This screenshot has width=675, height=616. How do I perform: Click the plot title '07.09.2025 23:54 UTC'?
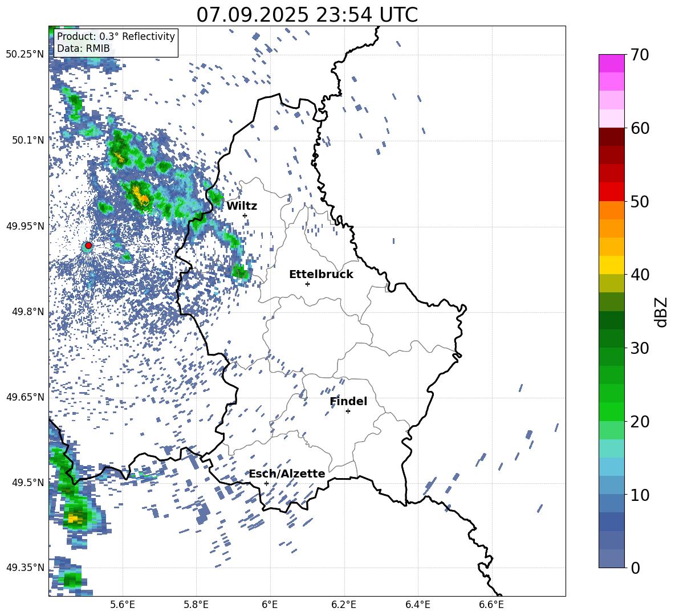click(x=307, y=15)
